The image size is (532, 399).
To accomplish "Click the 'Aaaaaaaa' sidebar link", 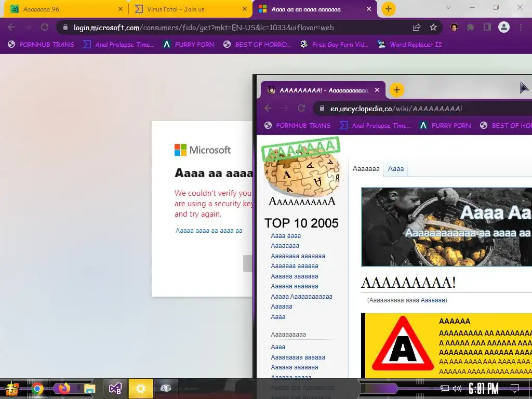I will click(x=285, y=246).
